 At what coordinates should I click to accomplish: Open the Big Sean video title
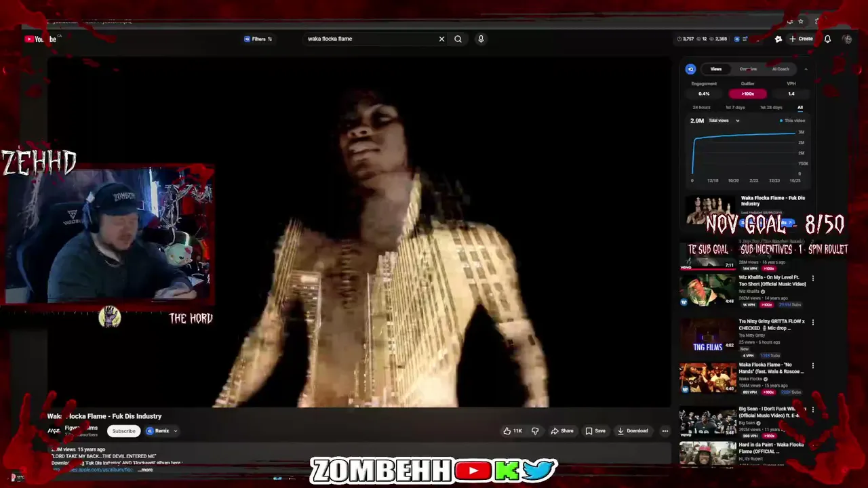[770, 412]
